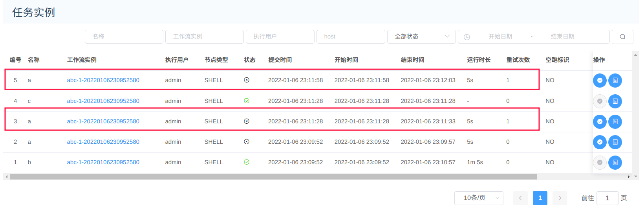The height and width of the screenshot is (207, 644).
Task: Click end time 2022-01-06 23:09:57
Action: (x=428, y=142)
